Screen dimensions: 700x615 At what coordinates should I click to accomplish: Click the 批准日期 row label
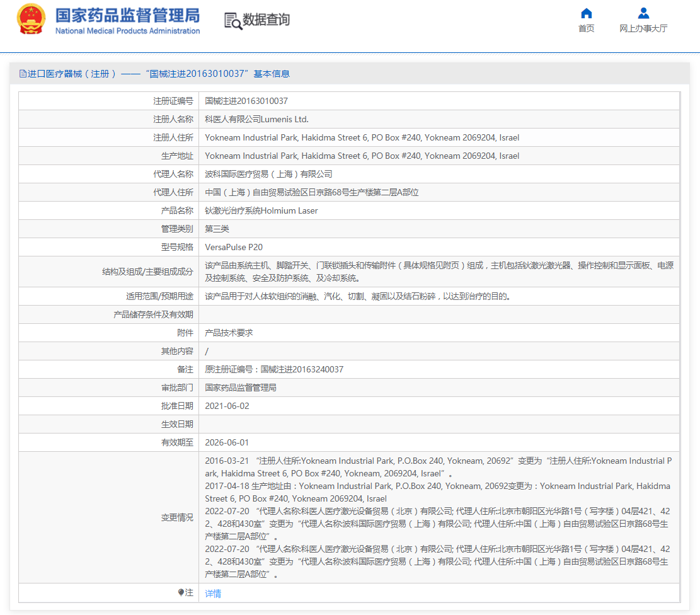pos(177,406)
